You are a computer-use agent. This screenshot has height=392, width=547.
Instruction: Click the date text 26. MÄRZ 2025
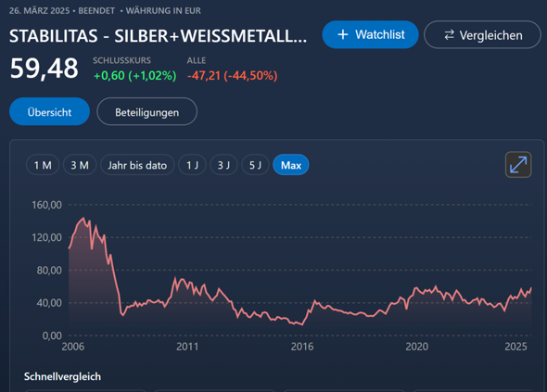click(40, 11)
